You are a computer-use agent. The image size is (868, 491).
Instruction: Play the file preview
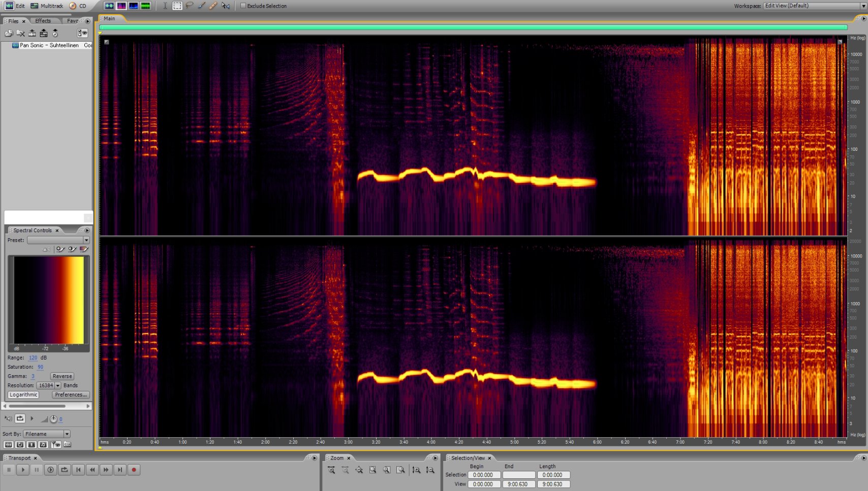coord(32,418)
